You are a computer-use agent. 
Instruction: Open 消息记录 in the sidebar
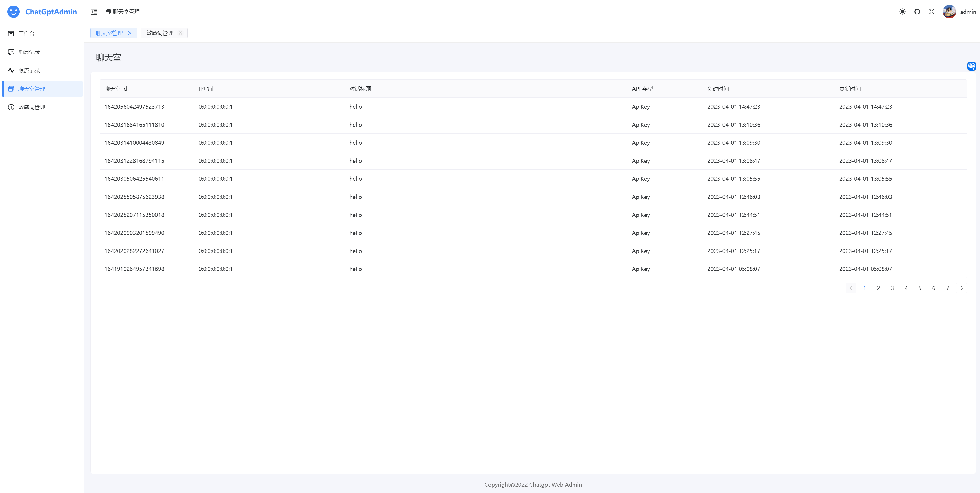(29, 52)
